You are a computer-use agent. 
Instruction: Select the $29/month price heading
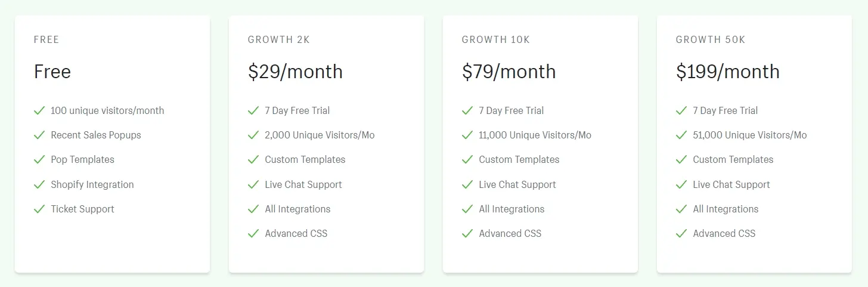point(295,72)
